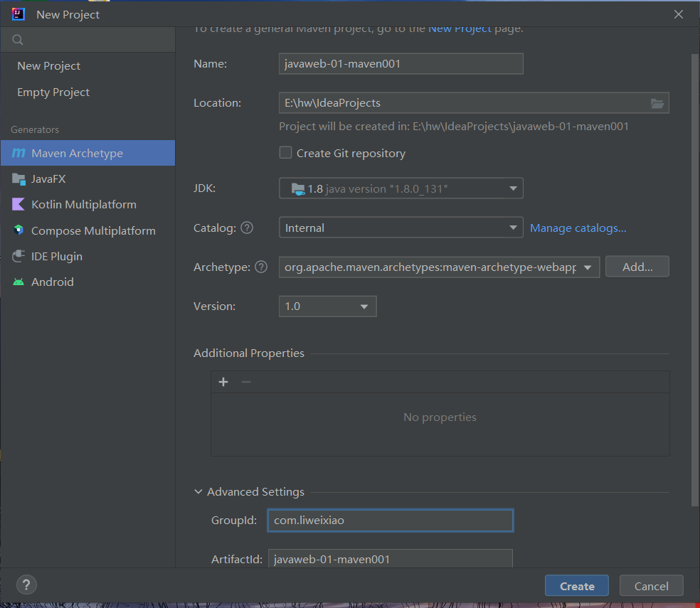Click the search magnifier icon

click(17, 40)
